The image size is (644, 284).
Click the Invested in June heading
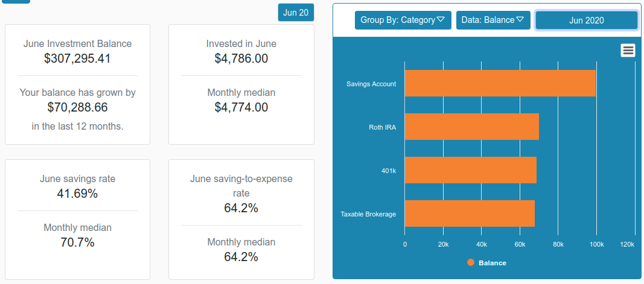[241, 44]
